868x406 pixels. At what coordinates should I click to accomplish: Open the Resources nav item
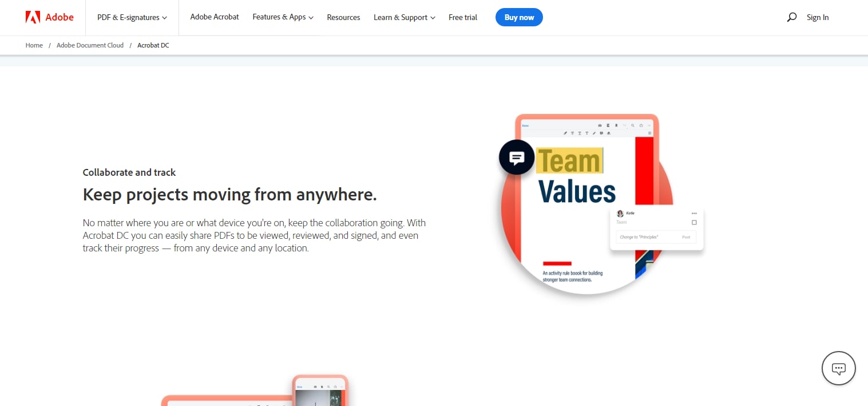[x=343, y=17]
